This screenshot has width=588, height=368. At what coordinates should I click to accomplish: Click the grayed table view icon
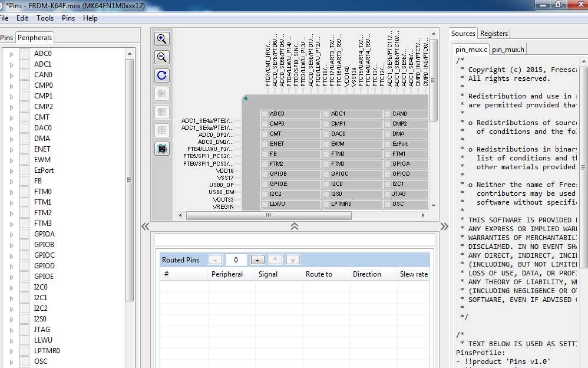pos(162,130)
